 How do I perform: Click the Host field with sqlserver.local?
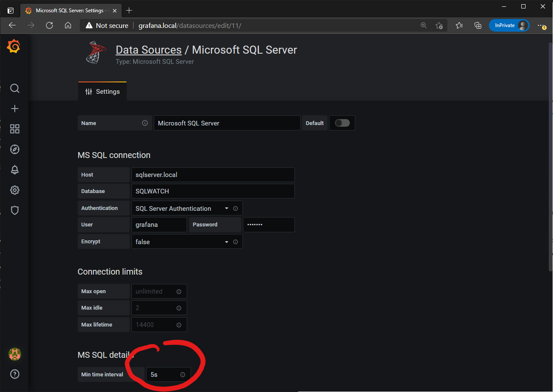click(x=213, y=174)
